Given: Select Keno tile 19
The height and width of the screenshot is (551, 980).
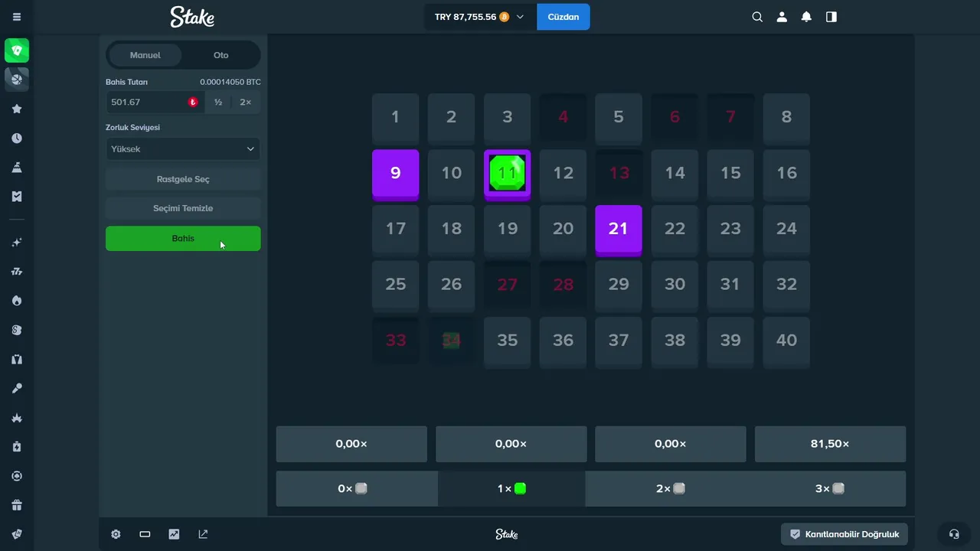Looking at the screenshot, I should pyautogui.click(x=507, y=230).
